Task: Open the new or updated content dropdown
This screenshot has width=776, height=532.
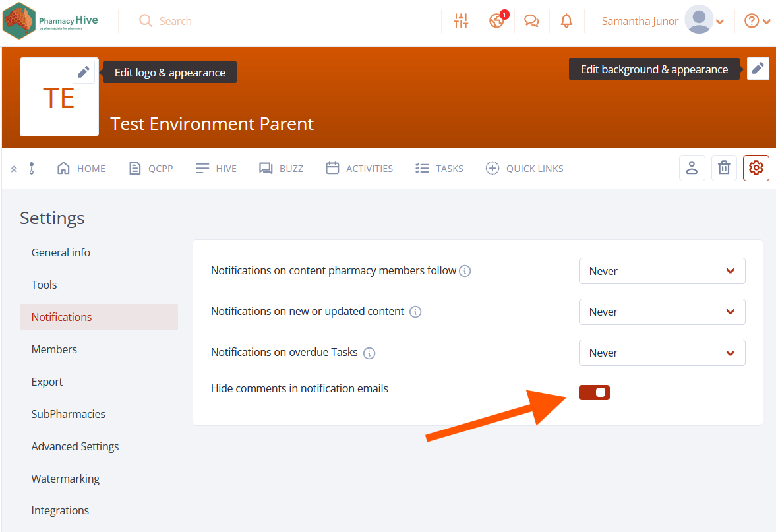Action: (662, 312)
